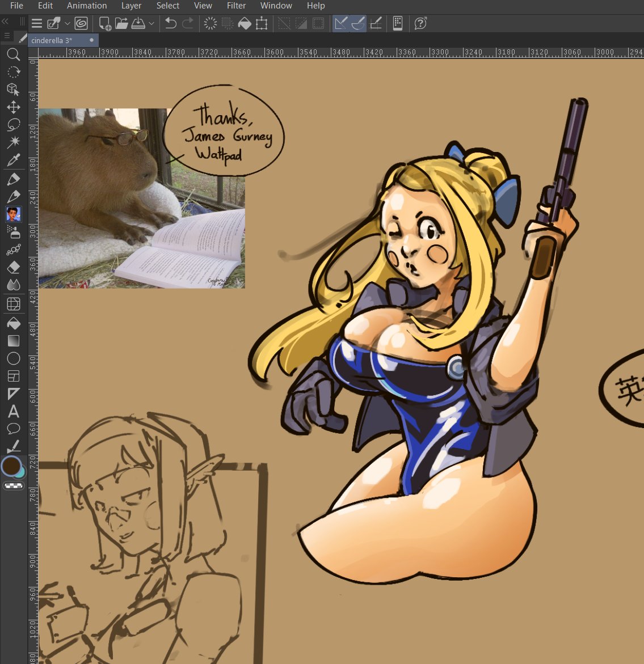644x664 pixels.
Task: Select the Figure ellipse tool
Action: (x=14, y=359)
